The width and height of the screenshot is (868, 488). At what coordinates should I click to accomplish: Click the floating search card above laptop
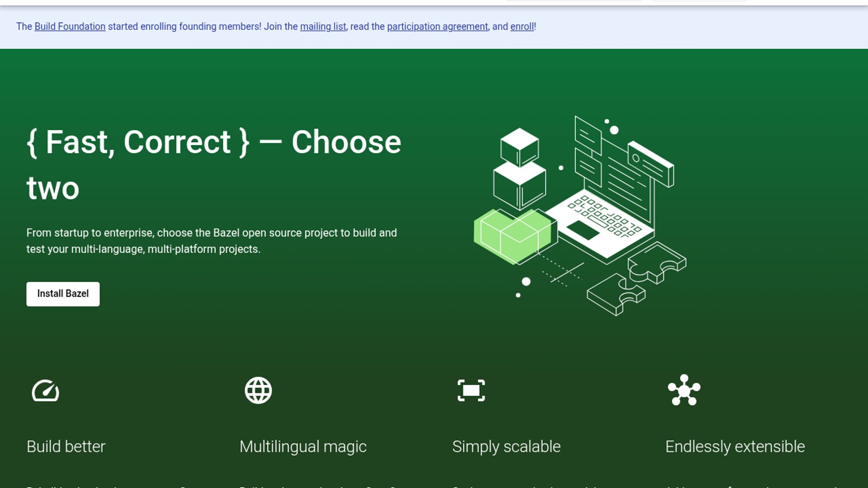tap(651, 163)
